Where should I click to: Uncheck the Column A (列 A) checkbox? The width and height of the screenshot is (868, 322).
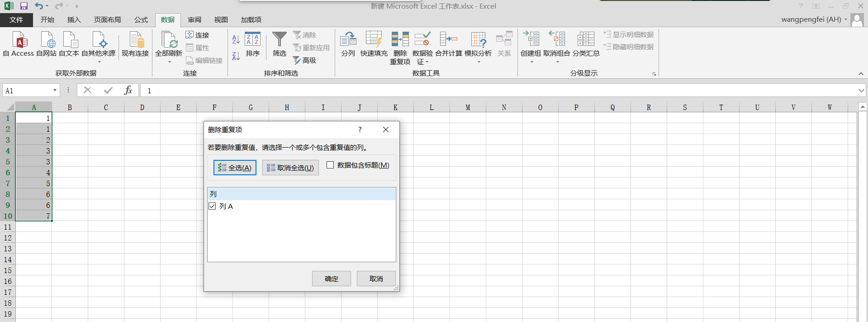pos(212,206)
